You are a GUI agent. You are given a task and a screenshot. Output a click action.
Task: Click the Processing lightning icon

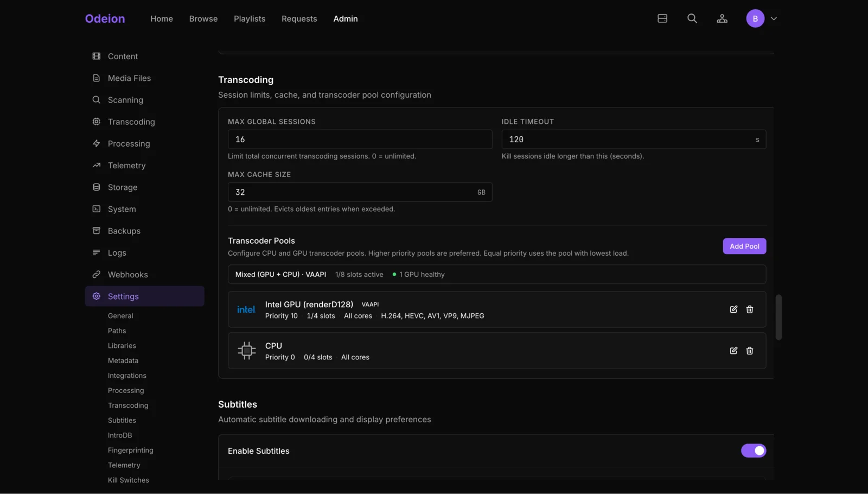[x=96, y=143]
